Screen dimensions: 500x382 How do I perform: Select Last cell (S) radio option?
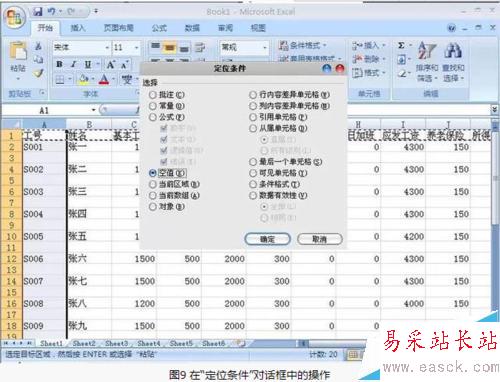click(253, 162)
